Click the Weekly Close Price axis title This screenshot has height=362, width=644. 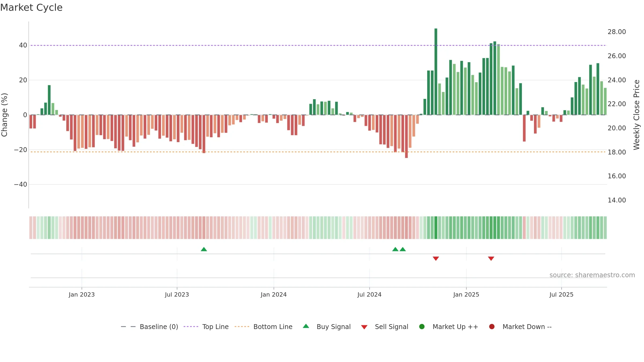636,115
